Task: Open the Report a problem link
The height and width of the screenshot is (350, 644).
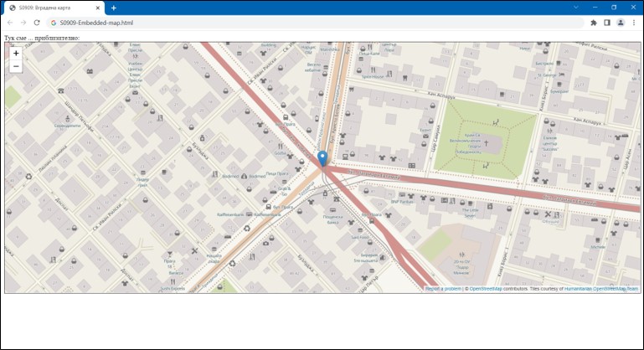Action: click(443, 289)
